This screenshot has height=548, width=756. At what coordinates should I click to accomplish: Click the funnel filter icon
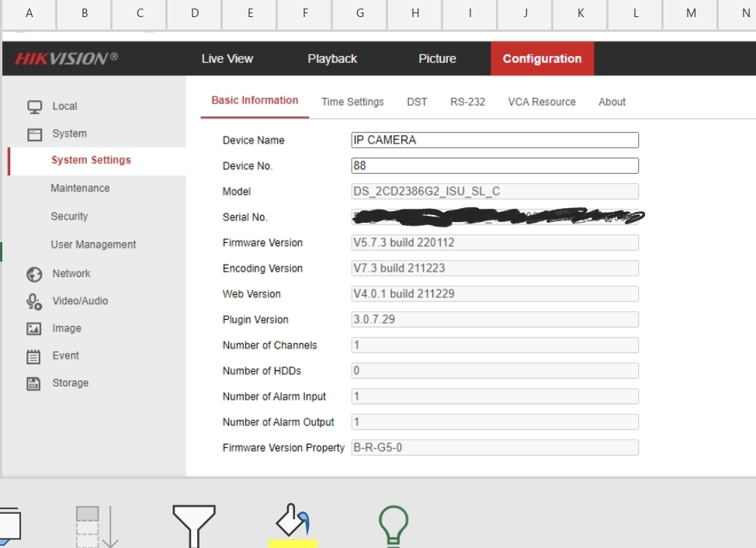(x=194, y=525)
